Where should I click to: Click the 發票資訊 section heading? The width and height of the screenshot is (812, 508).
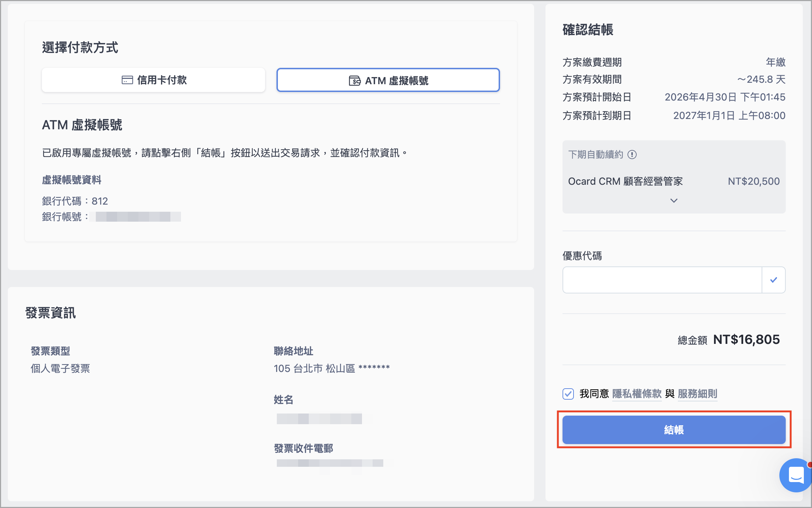(x=50, y=313)
